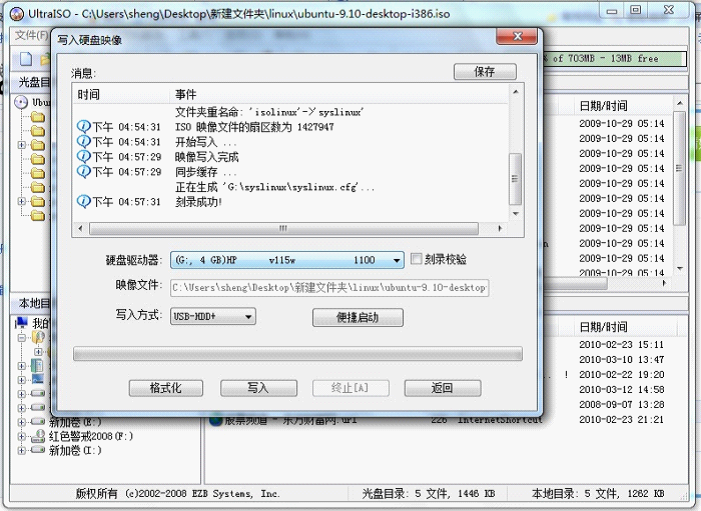The width and height of the screenshot is (701, 511).
Task: Close the 写入硬盘映像 dialog
Action: click(517, 37)
